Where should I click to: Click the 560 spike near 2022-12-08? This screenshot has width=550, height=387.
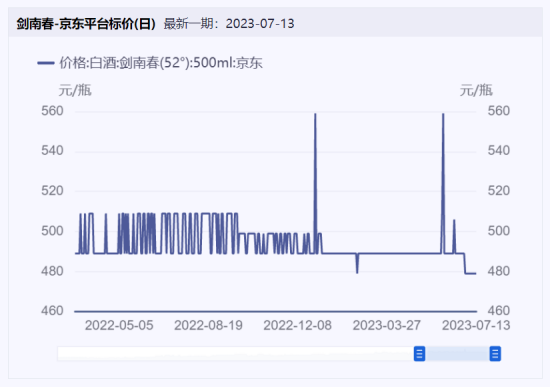pos(315,114)
